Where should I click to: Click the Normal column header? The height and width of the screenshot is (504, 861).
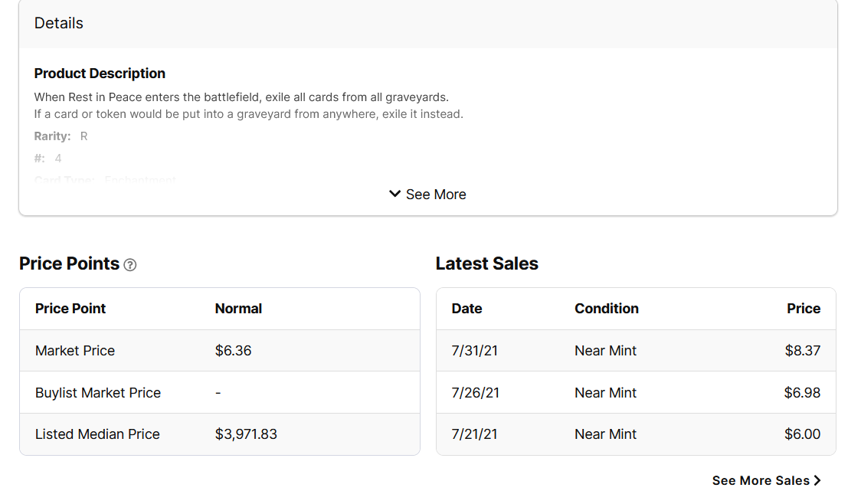(x=238, y=309)
